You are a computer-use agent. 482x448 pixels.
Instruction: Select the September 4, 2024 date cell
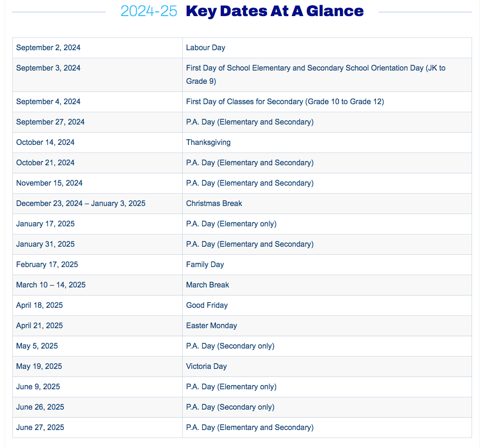48,102
